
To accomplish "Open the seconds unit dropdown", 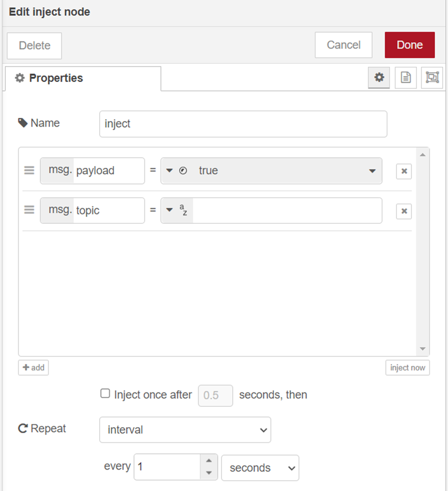I will tap(260, 468).
